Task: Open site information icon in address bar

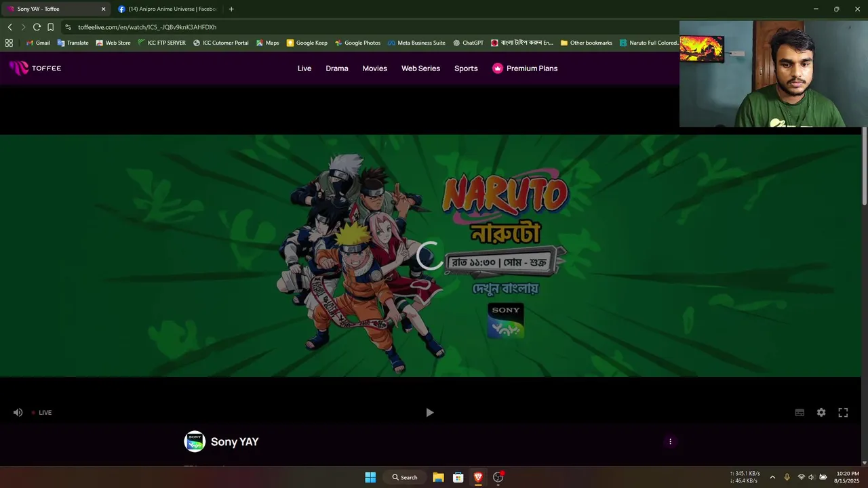Action: pyautogui.click(x=68, y=27)
